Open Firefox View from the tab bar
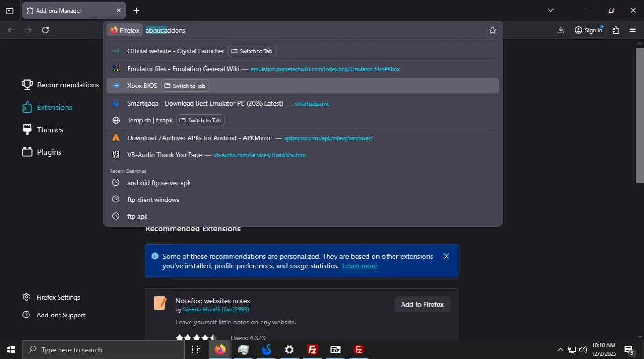The height and width of the screenshot is (359, 644). click(9, 10)
